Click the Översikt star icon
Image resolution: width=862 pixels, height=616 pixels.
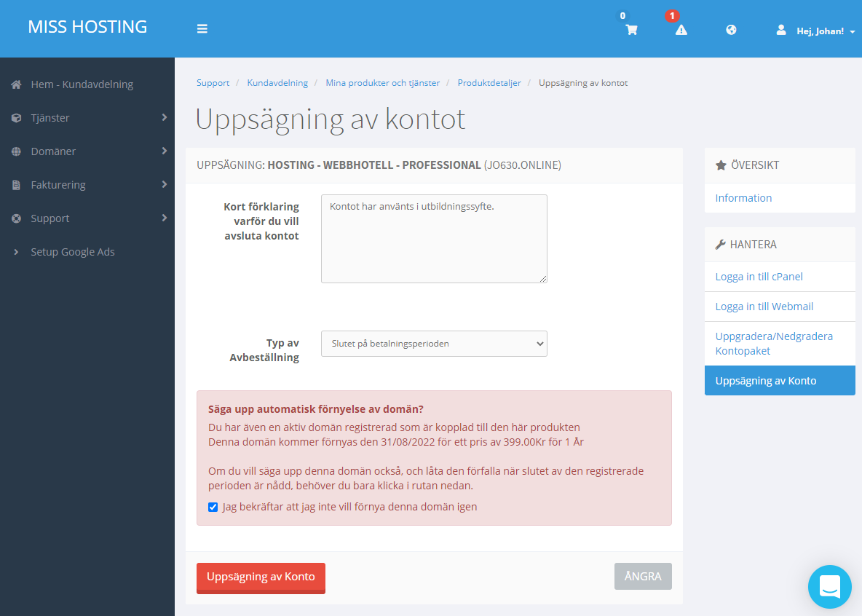(721, 165)
